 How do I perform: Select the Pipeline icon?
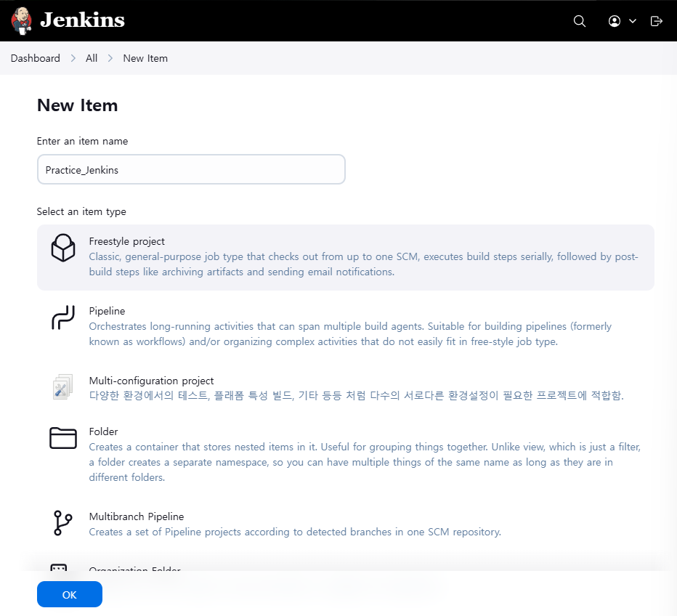click(x=63, y=317)
